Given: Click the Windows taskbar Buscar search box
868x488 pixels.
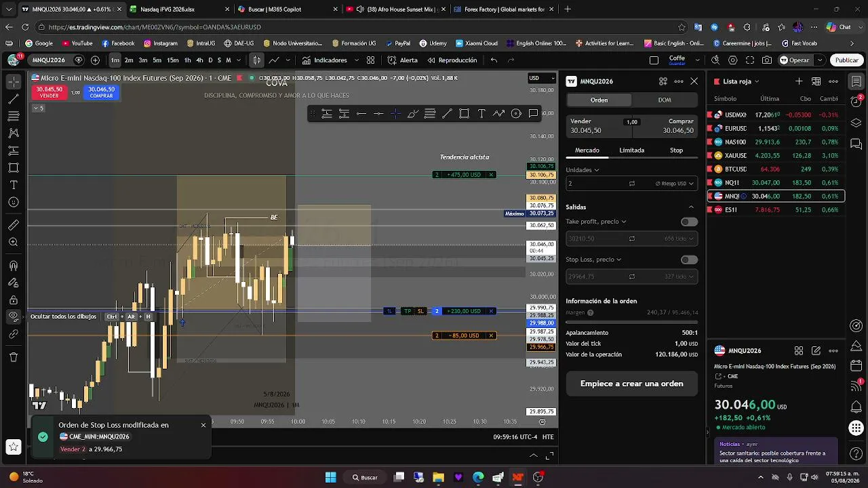Looking at the screenshot, I should click(x=365, y=477).
